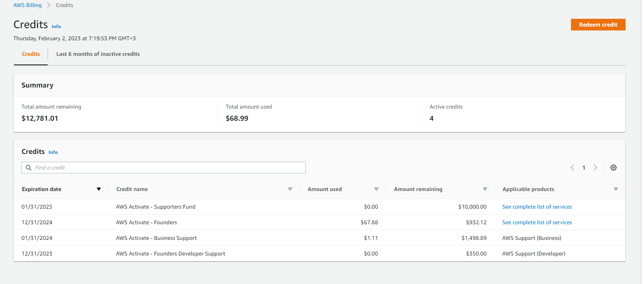Open the table preferences gear icon
Screen dimensions: 644x284
614,168
